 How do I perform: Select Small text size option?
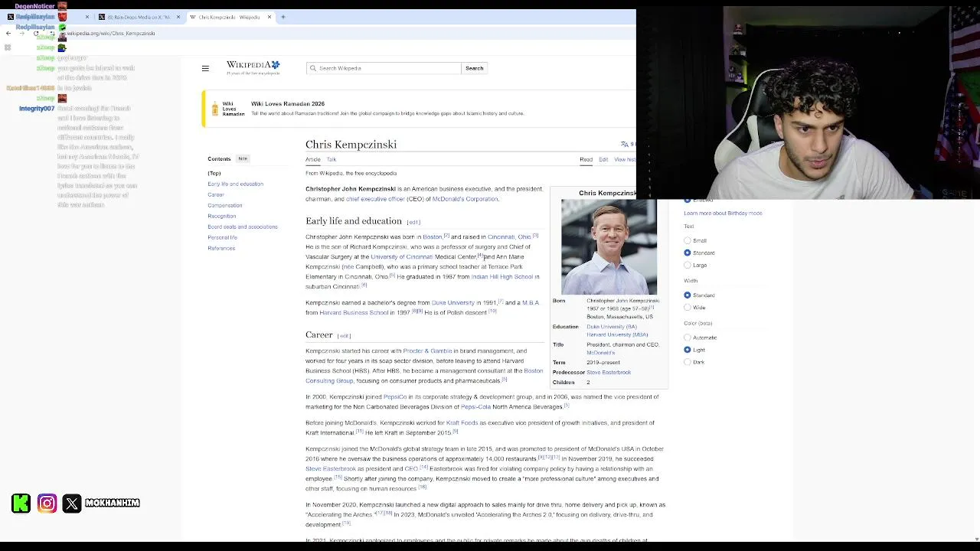coord(688,240)
